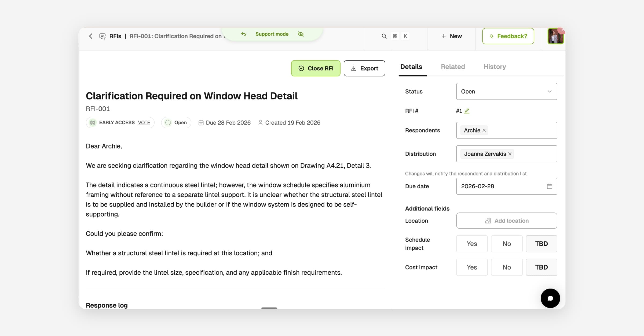Close the RFI with Close RFI button
This screenshot has width=644, height=336.
click(316, 68)
